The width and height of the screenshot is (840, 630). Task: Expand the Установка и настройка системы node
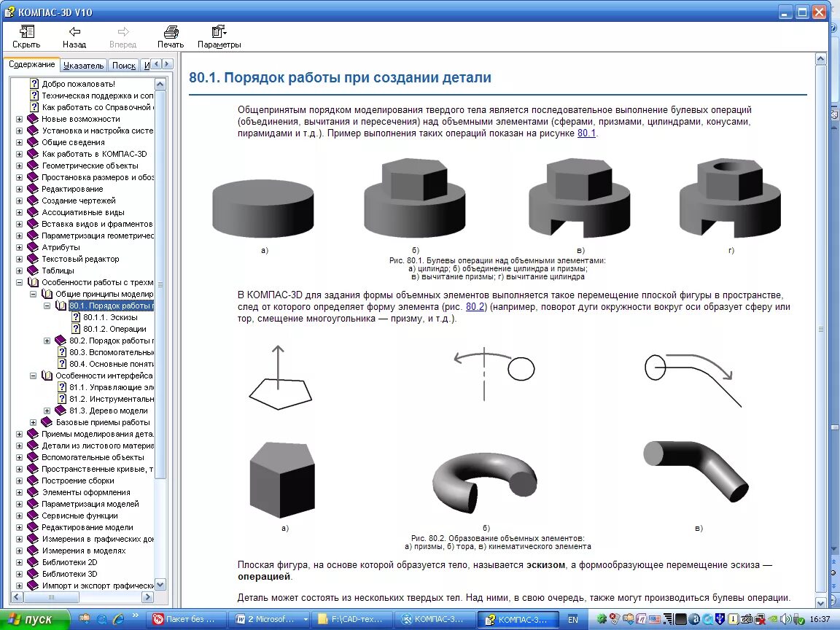click(x=19, y=131)
